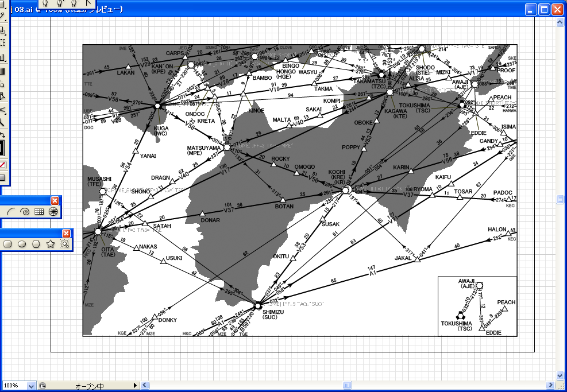Click vertical scrollbar up arrow
The image size is (567, 392).
click(x=560, y=22)
